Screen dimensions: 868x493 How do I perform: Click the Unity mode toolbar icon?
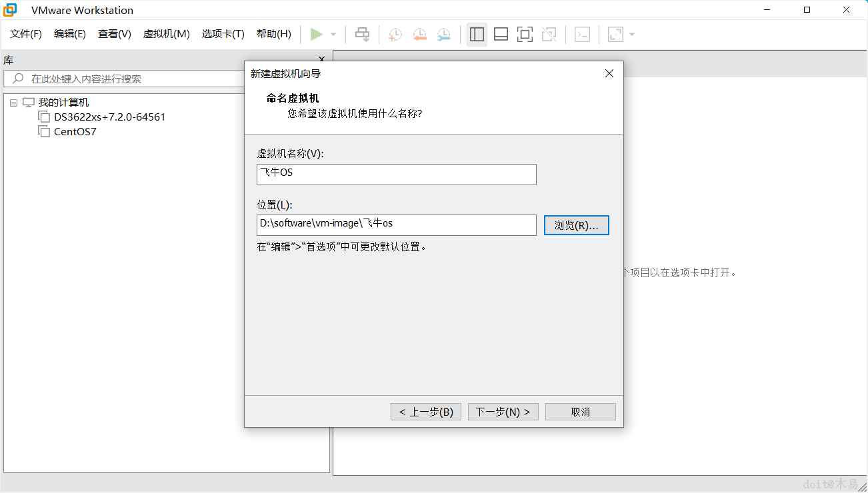(549, 33)
